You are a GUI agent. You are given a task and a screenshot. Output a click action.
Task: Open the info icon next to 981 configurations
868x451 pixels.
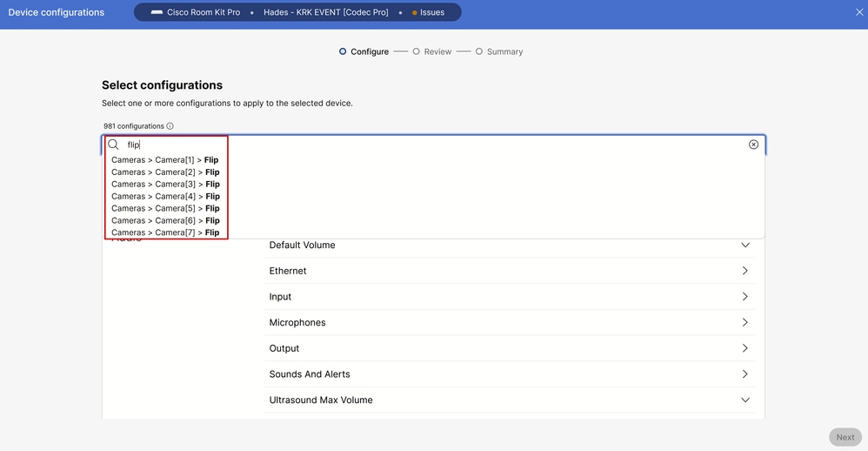[x=170, y=126]
